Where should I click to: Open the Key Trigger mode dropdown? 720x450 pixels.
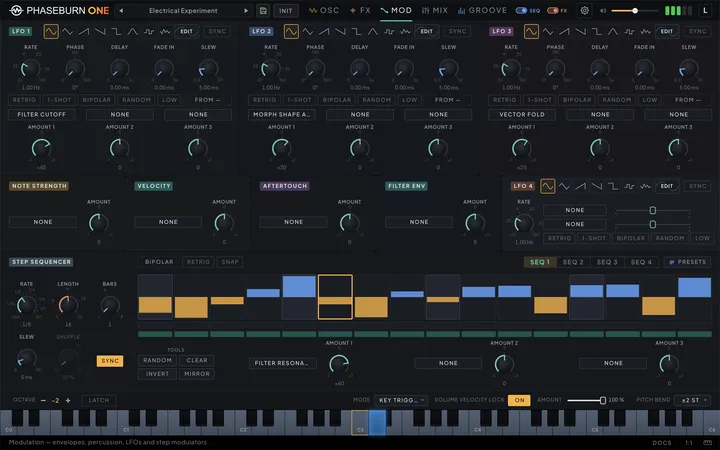401,400
